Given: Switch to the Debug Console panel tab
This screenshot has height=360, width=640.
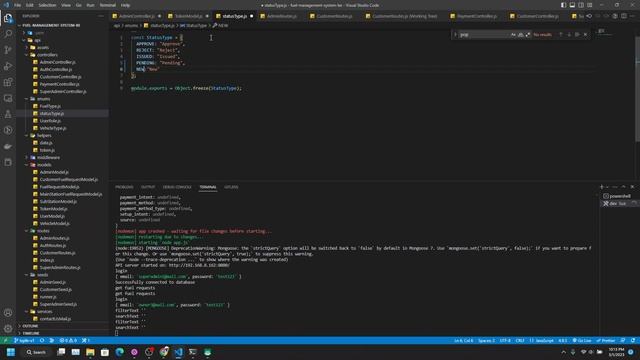Looking at the screenshot, I should pyautogui.click(x=177, y=187).
